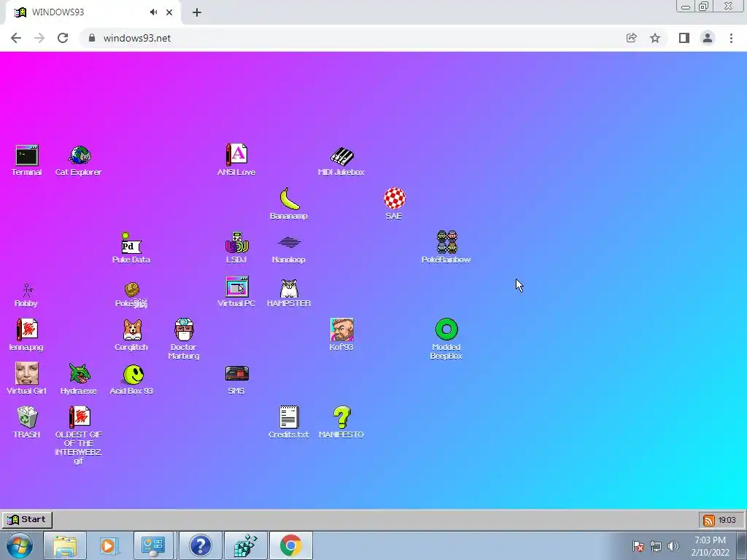The height and width of the screenshot is (560, 747).
Task: Launch Nanoloop
Action: 289,249
